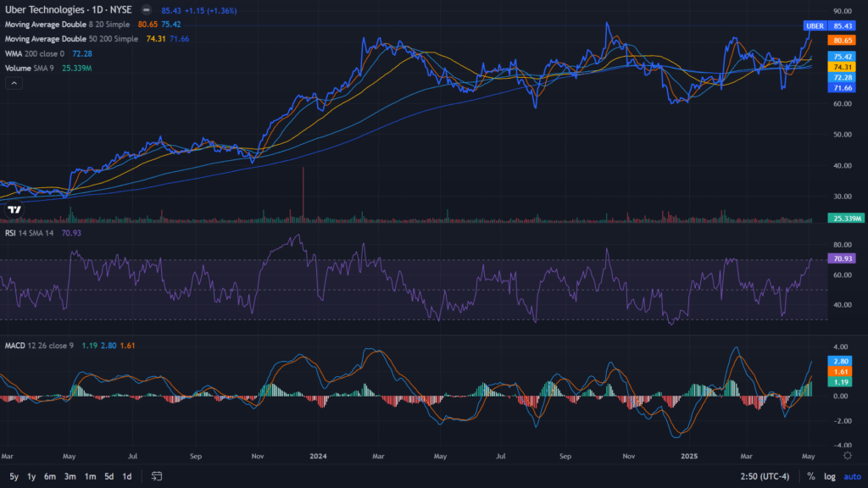Click the 75.42 price axis label

842,57
